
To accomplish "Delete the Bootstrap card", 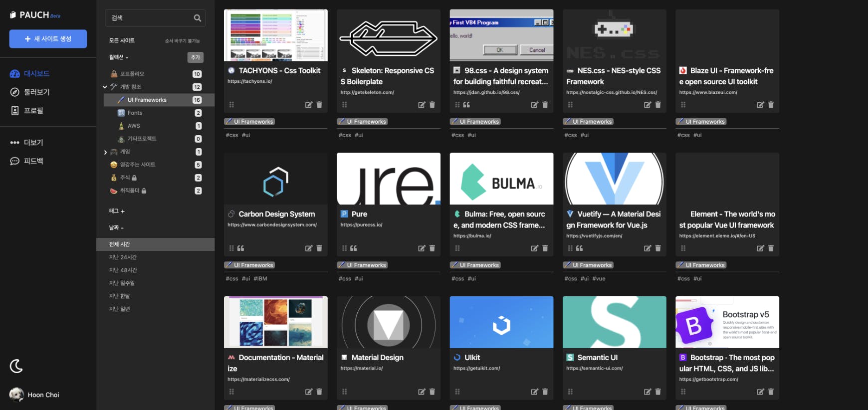I will pyautogui.click(x=771, y=392).
